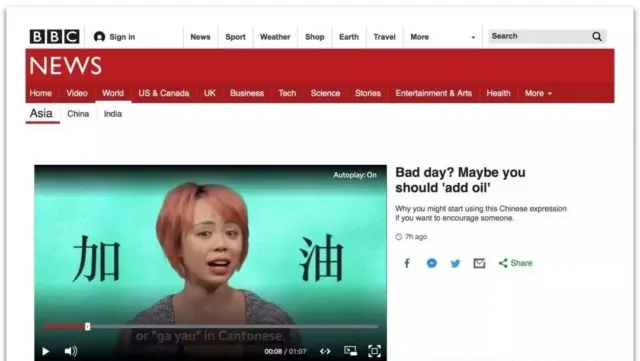Click the BBC logo
Image resolution: width=640 pixels, height=361 pixels.
(x=54, y=37)
